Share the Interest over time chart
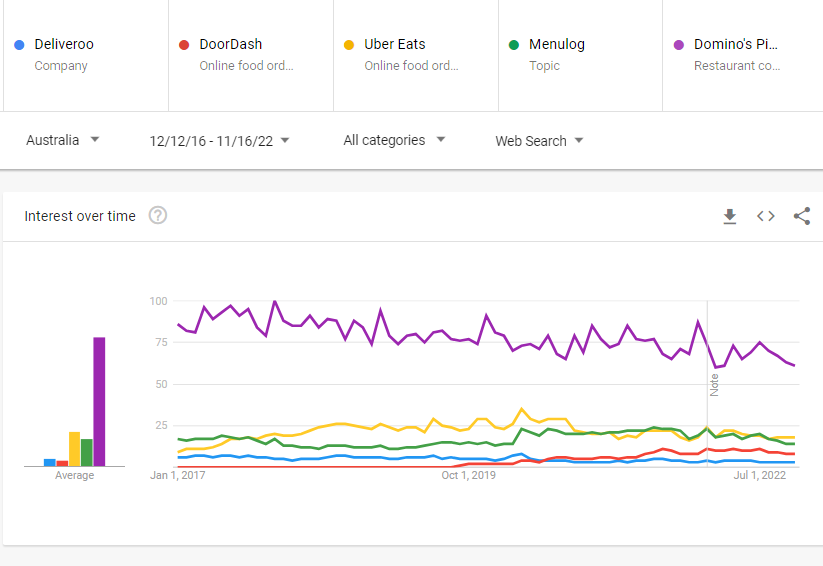 pyautogui.click(x=801, y=216)
